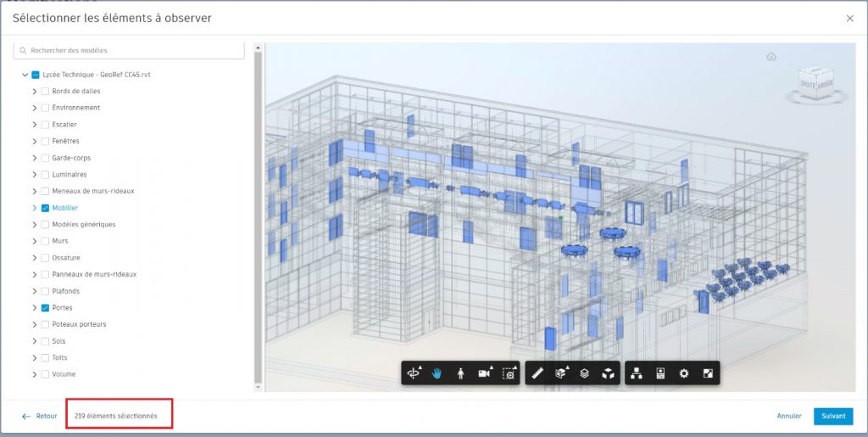868x437 pixels.
Task: Open the Camera interactions tool
Action: coord(485,373)
